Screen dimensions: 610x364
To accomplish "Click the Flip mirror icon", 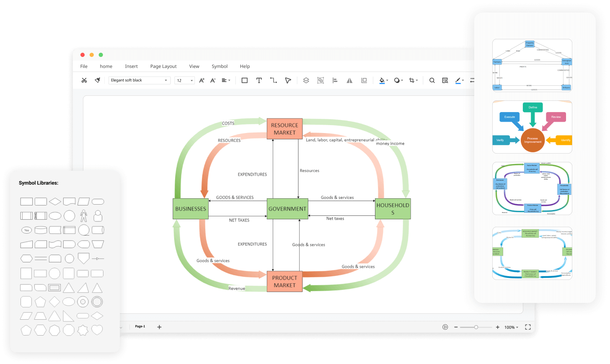I will [x=349, y=80].
